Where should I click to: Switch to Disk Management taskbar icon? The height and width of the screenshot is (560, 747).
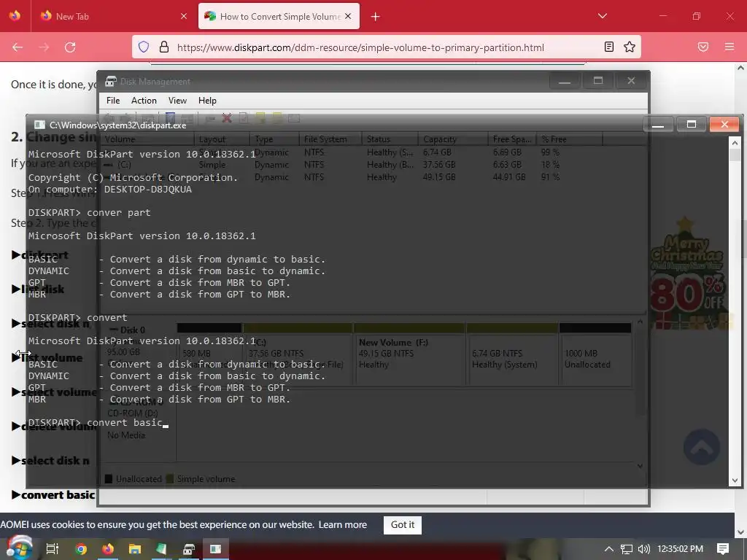(189, 549)
